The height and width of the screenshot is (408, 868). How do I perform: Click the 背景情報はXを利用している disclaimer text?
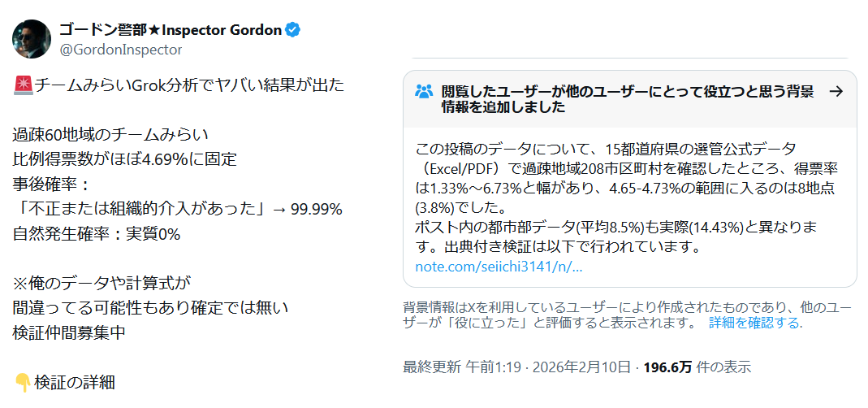[x=552, y=308]
